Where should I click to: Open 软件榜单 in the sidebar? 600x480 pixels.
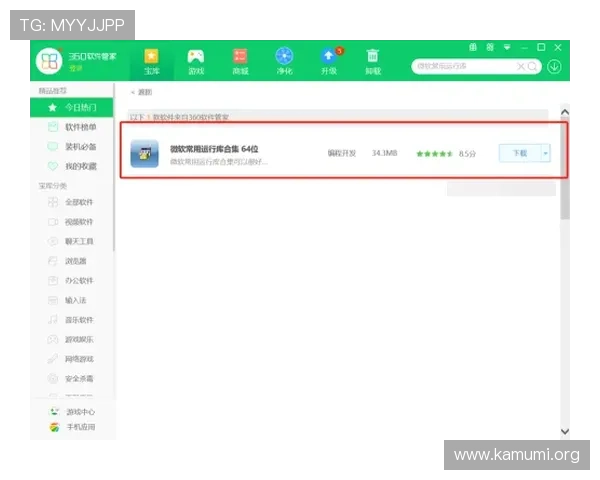pyautogui.click(x=72, y=127)
